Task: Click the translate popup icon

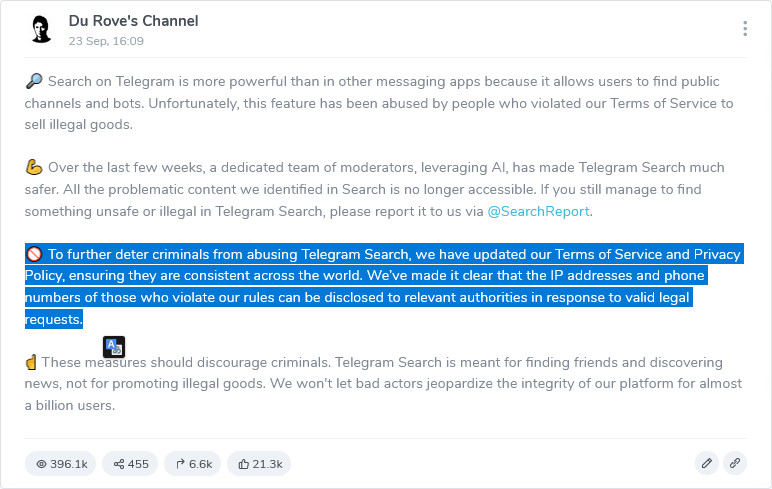Action: 114,347
